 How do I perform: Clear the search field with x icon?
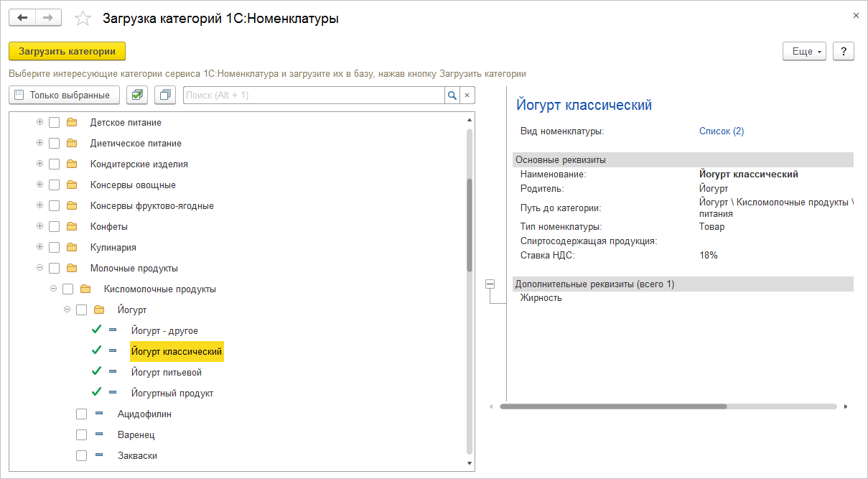point(467,95)
